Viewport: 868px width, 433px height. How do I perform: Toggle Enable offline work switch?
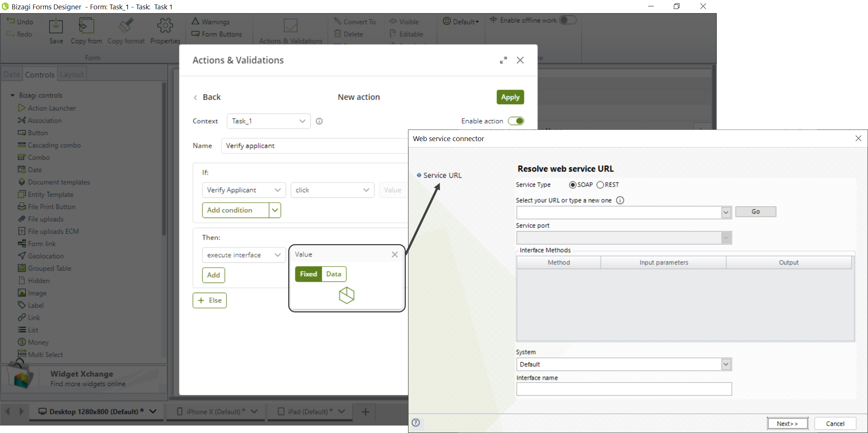568,20
